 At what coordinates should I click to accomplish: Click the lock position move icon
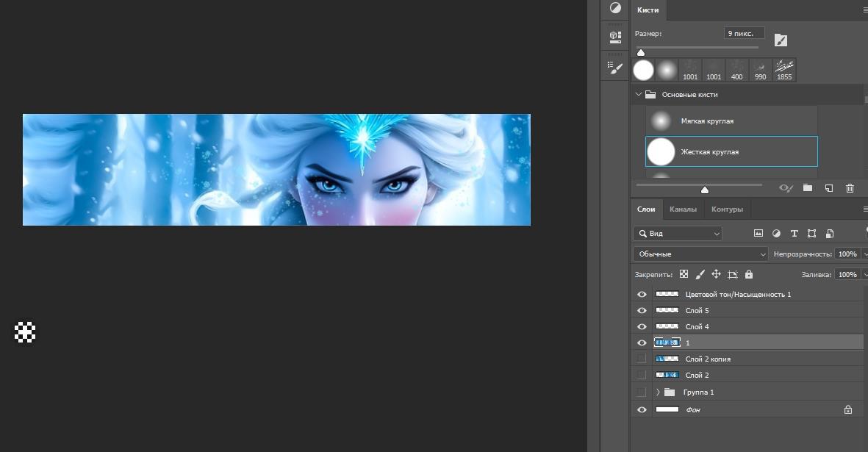click(x=716, y=274)
